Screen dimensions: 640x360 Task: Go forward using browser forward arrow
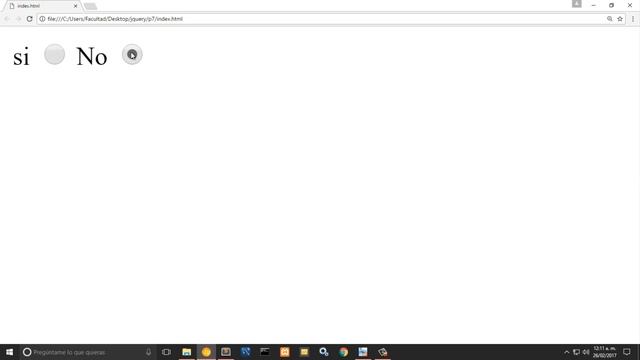[18, 19]
